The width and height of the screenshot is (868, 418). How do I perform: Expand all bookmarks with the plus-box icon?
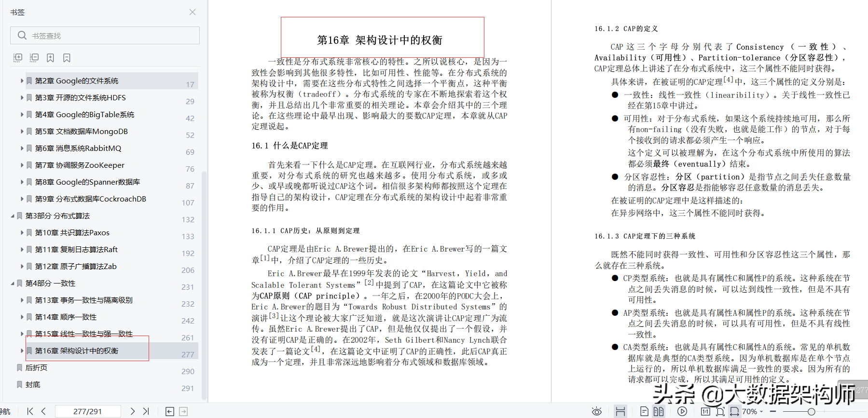click(x=18, y=58)
